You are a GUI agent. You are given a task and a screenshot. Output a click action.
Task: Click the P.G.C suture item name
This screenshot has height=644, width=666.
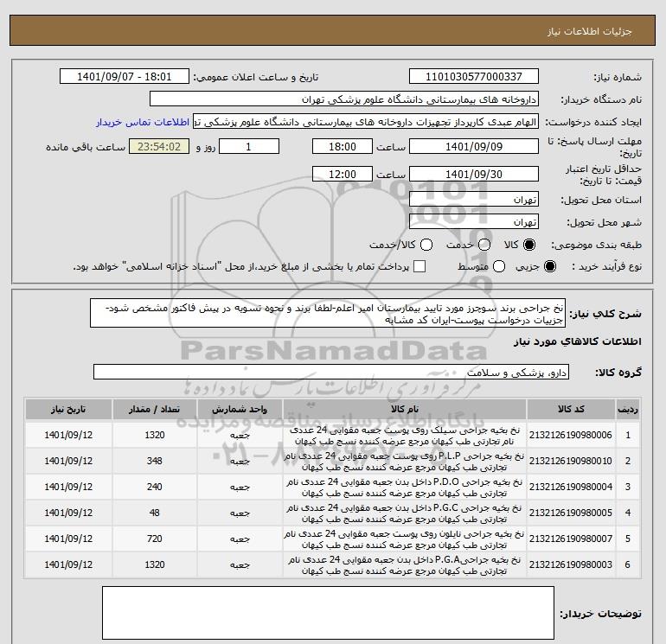click(405, 513)
